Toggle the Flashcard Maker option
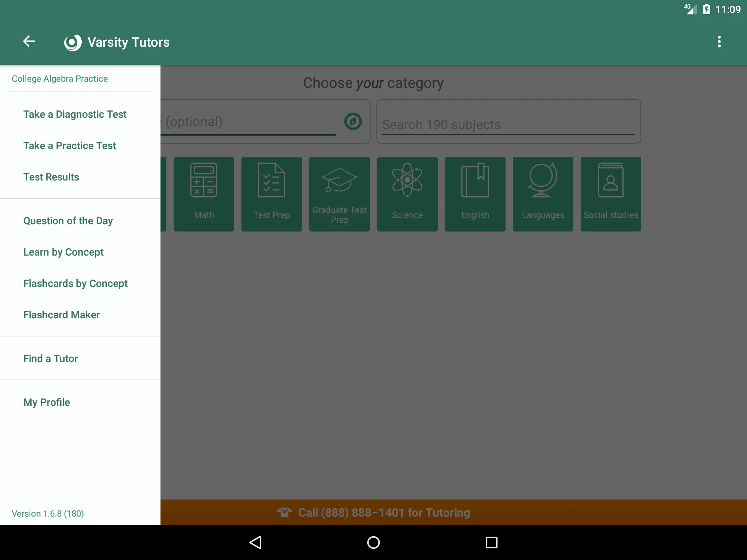The height and width of the screenshot is (560, 747). (61, 314)
